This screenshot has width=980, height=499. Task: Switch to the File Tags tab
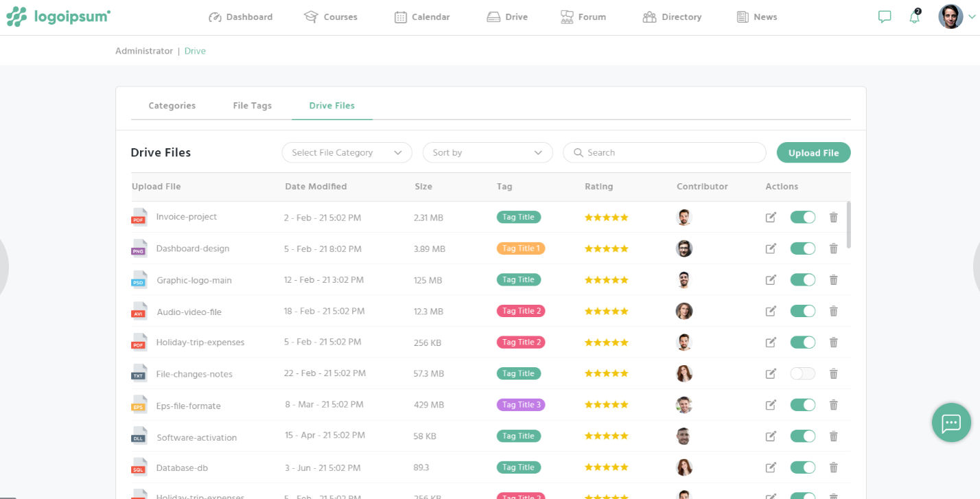click(x=252, y=106)
